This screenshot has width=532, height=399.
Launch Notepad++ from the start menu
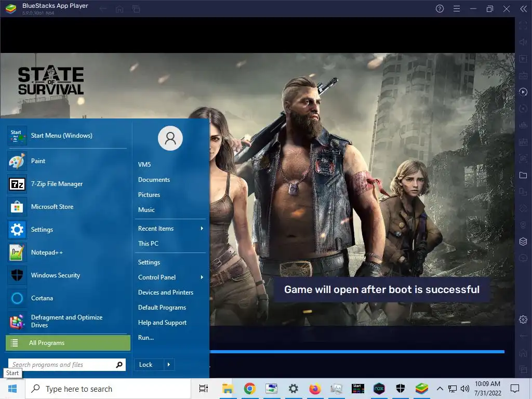click(x=67, y=252)
